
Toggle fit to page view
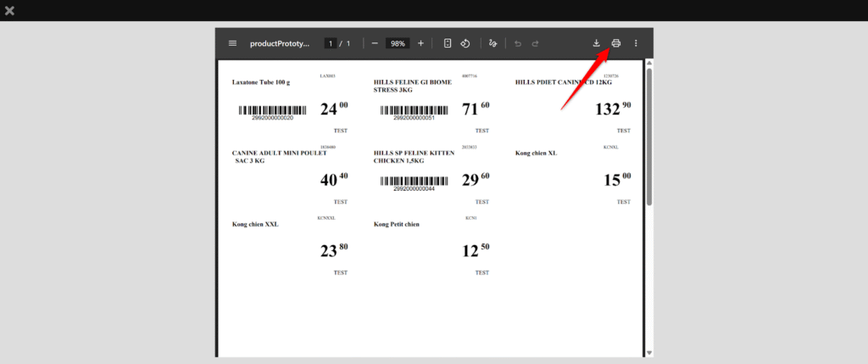tap(448, 43)
